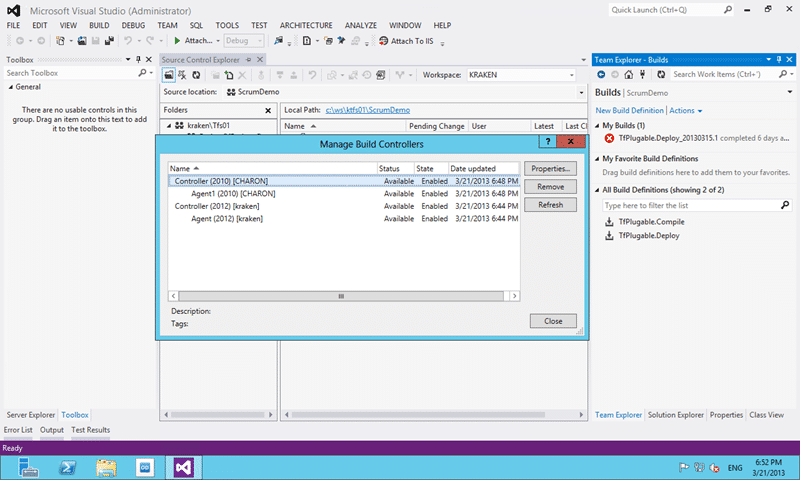Click New Project icon in main toolbar
The width and height of the screenshot is (800, 480).
[x=60, y=41]
